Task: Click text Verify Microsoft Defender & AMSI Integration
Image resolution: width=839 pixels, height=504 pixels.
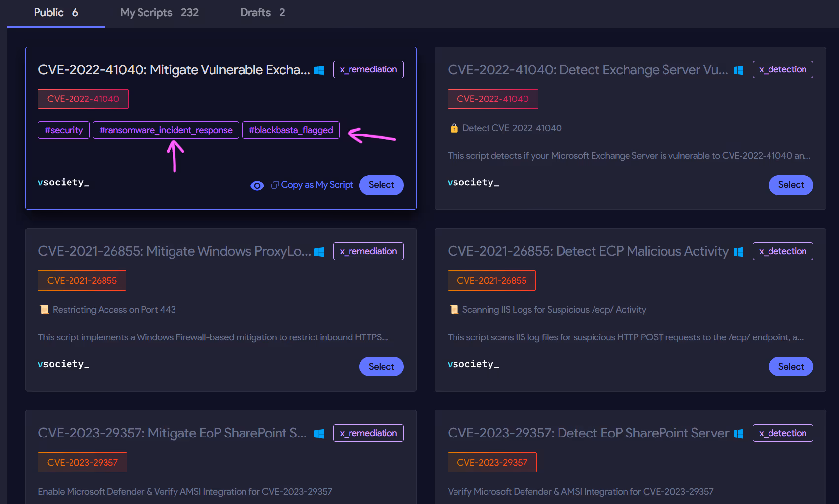Action: pos(581,492)
